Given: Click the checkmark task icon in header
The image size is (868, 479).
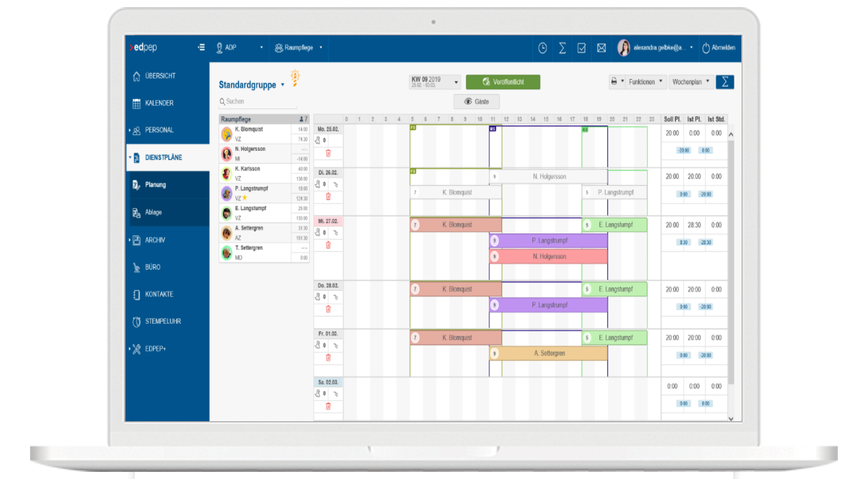Looking at the screenshot, I should (581, 48).
